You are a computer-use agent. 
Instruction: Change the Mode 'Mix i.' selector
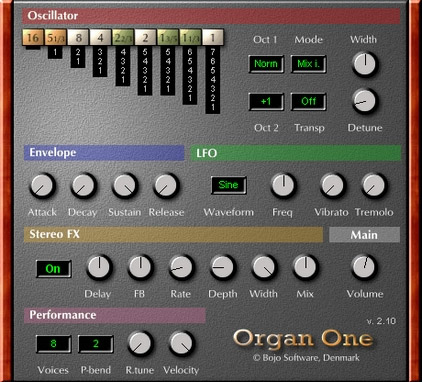pyautogui.click(x=308, y=64)
